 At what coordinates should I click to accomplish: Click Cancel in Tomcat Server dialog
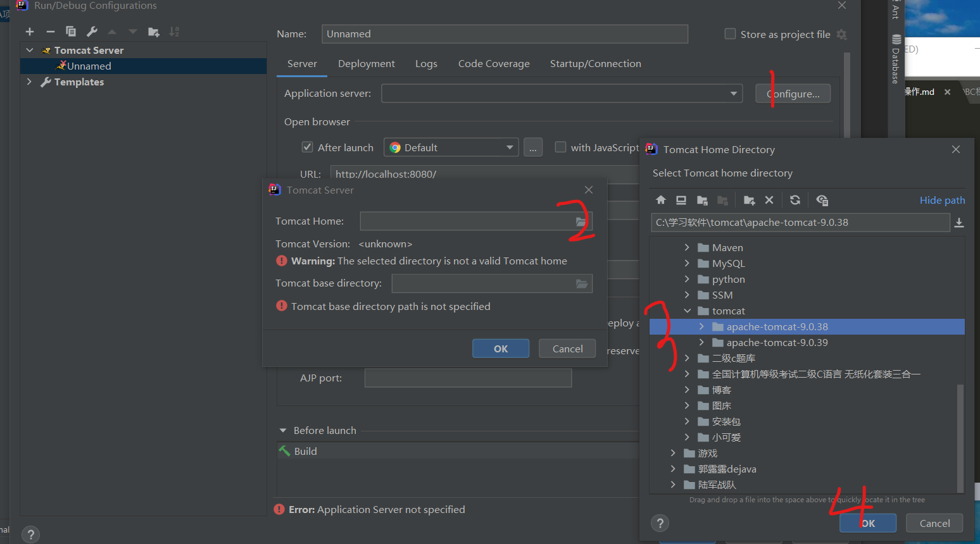(567, 349)
